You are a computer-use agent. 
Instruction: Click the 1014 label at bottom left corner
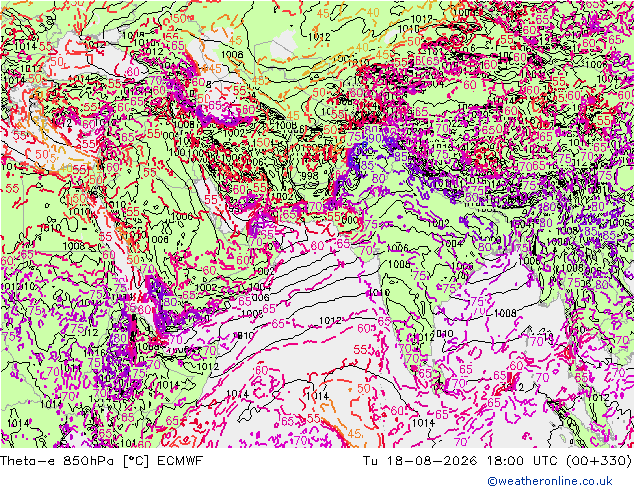point(18,423)
